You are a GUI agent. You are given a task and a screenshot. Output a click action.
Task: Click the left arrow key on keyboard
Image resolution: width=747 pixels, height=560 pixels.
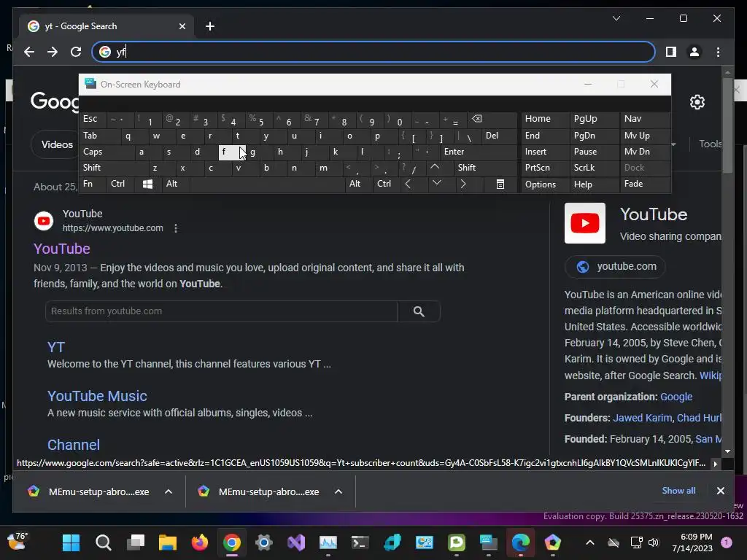tap(408, 184)
